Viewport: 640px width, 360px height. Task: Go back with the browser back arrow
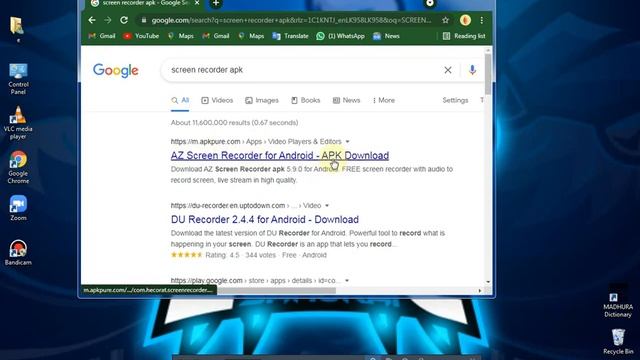pos(92,20)
